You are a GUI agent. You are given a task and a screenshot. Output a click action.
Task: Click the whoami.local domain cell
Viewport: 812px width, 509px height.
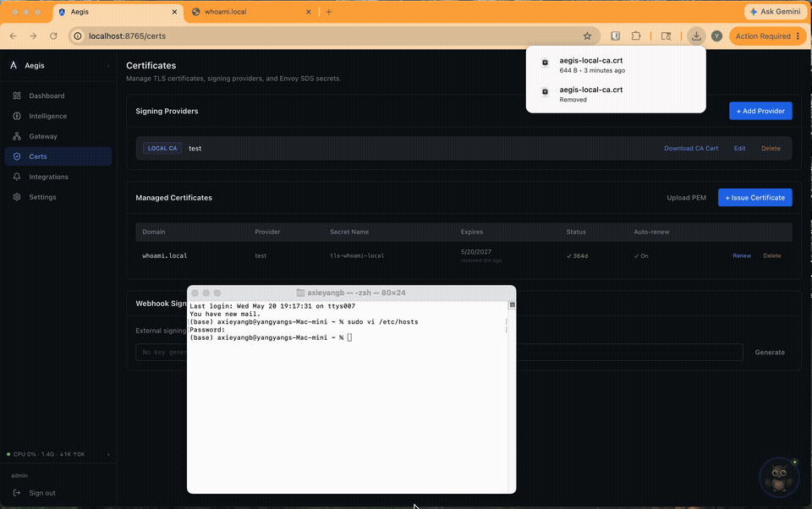165,256
